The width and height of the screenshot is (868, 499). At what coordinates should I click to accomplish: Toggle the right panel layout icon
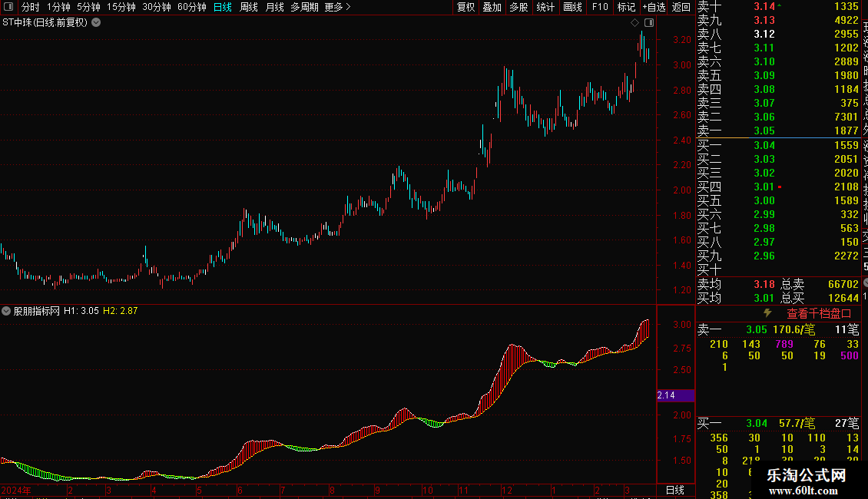tap(649, 23)
